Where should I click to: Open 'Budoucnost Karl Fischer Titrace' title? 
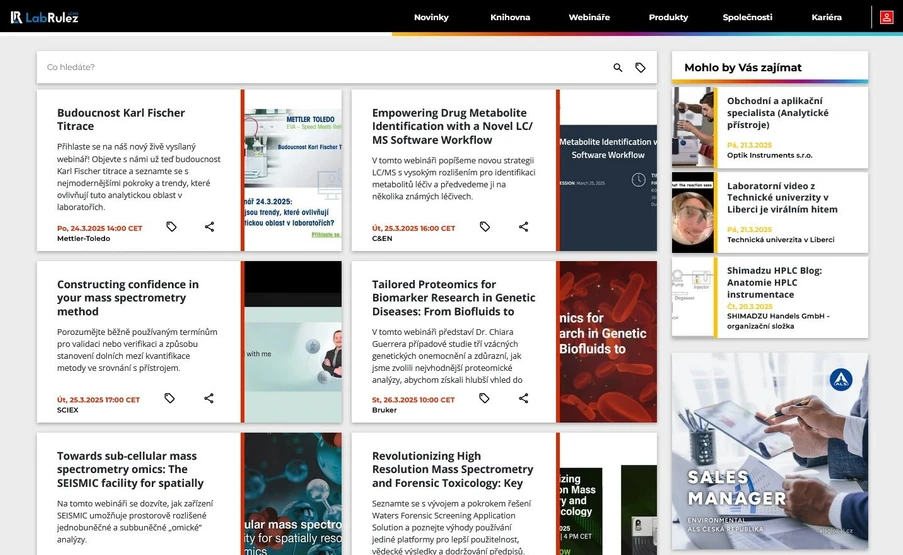[x=121, y=119]
